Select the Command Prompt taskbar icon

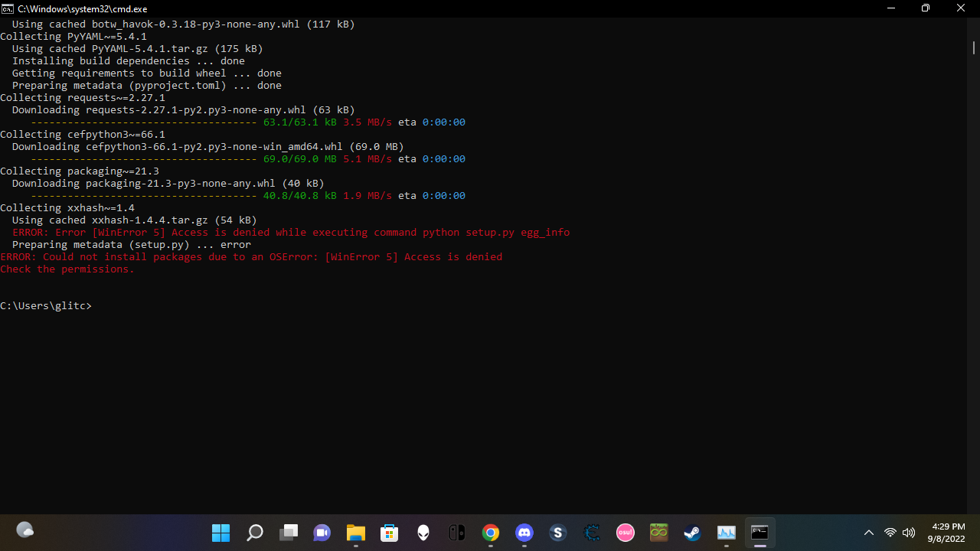pos(760,533)
